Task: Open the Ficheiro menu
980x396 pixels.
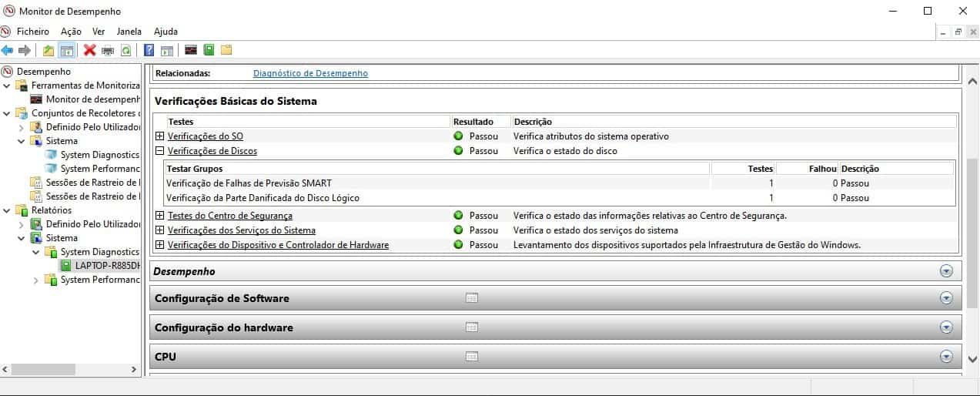Action: [x=33, y=32]
